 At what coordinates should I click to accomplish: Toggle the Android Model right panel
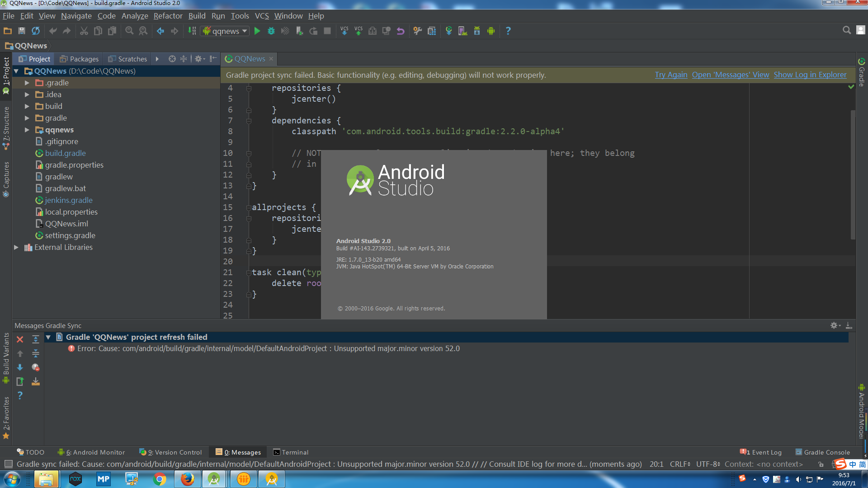point(862,411)
